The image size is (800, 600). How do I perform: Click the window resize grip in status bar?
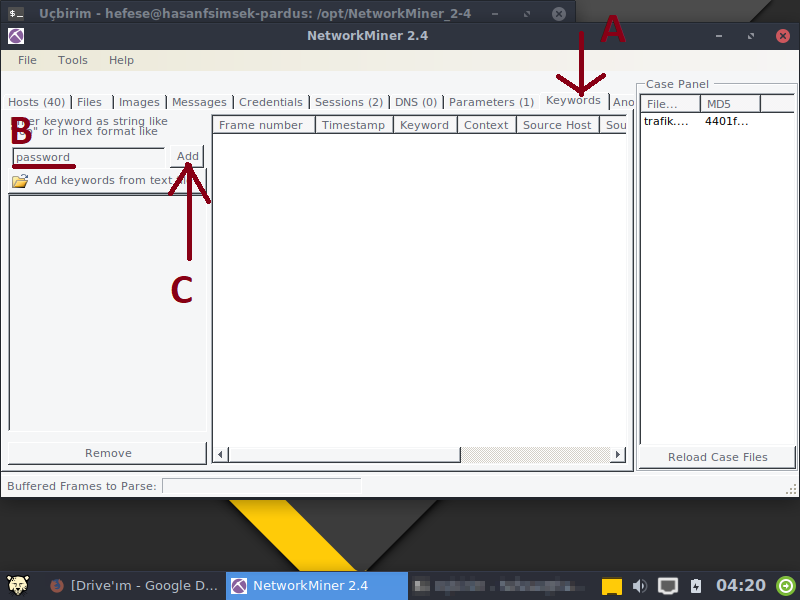click(791, 490)
